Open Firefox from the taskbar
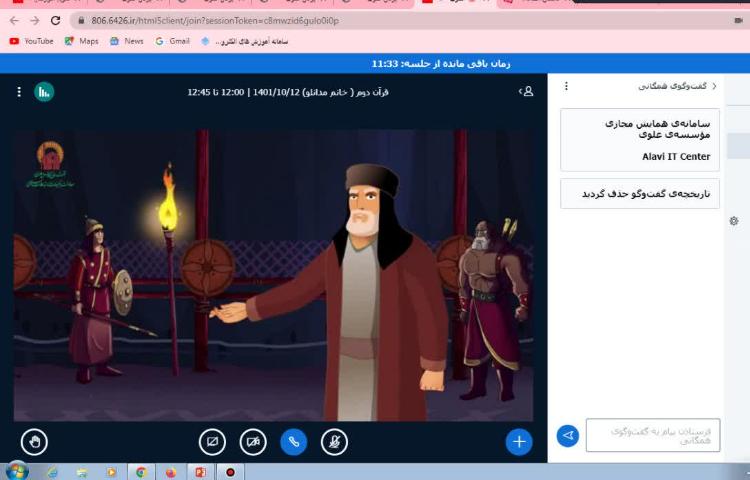The image size is (750, 480). pyautogui.click(x=171, y=472)
